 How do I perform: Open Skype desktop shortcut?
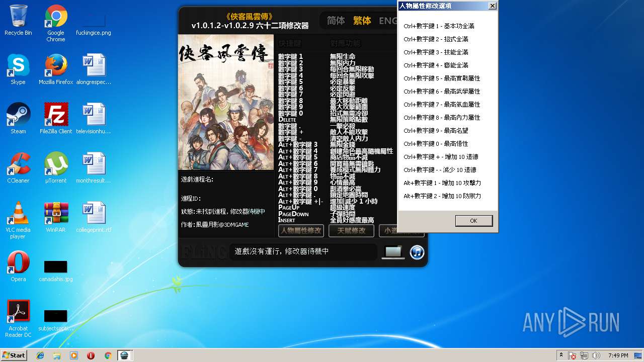pos(18,69)
